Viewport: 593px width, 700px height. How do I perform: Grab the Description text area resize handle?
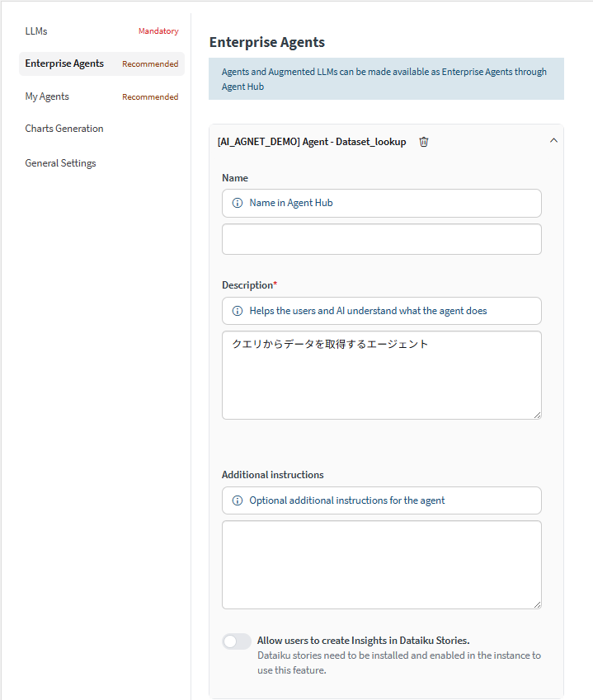point(537,415)
